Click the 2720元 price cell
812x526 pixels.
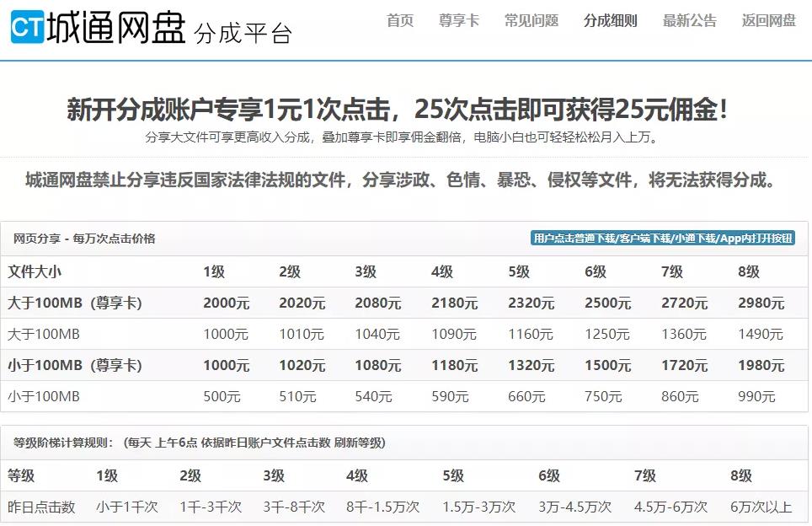[x=685, y=303]
